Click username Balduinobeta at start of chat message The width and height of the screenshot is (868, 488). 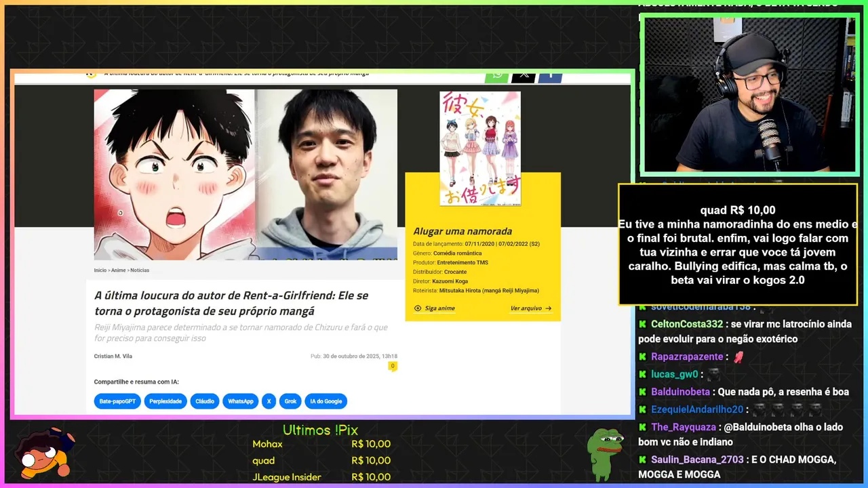click(680, 392)
